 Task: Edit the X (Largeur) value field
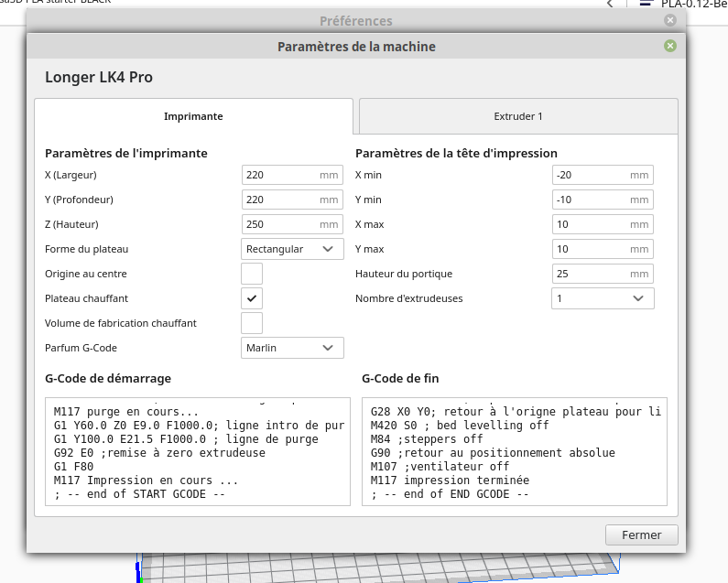pos(292,175)
